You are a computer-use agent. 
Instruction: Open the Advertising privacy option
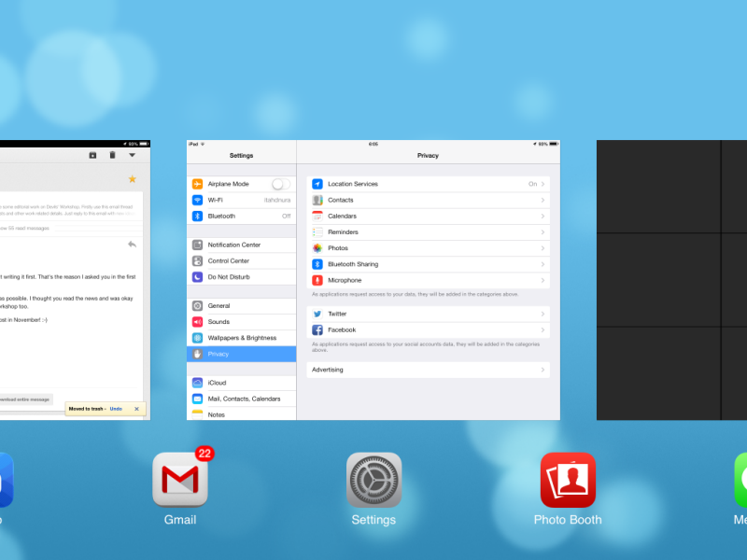429,370
